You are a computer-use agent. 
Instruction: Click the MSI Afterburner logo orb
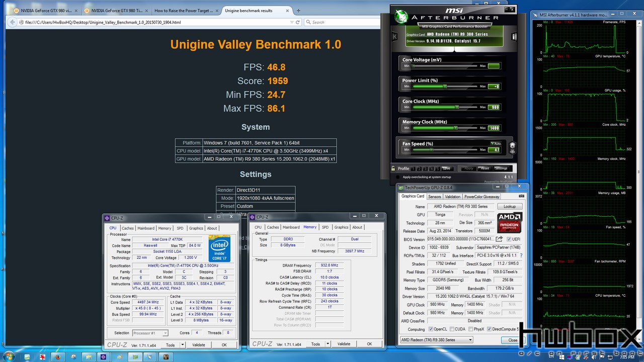coord(402,17)
